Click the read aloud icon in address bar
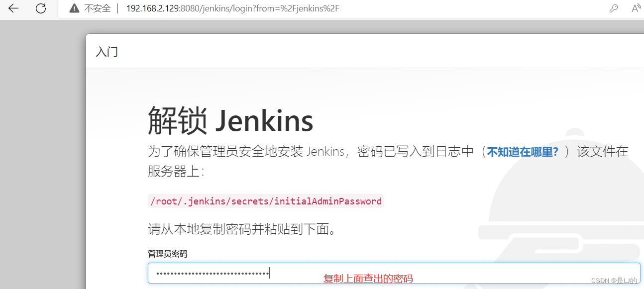 636,8
